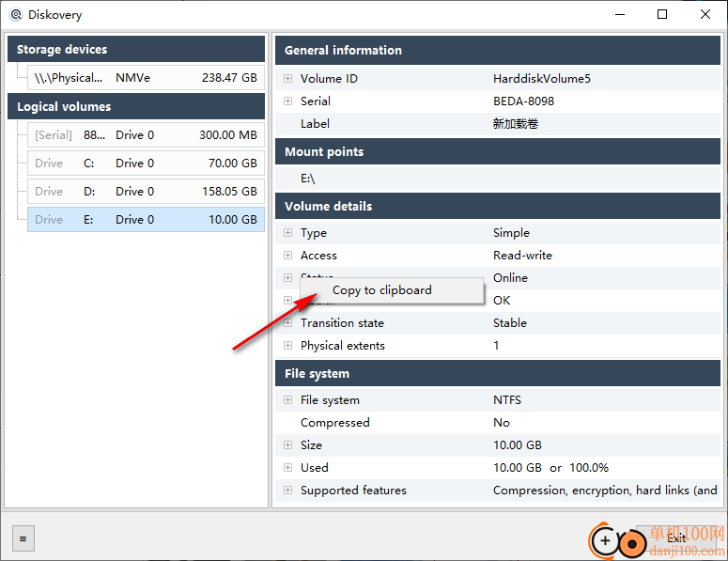This screenshot has width=728, height=561.
Task: Expand the File system row
Action: tap(287, 400)
